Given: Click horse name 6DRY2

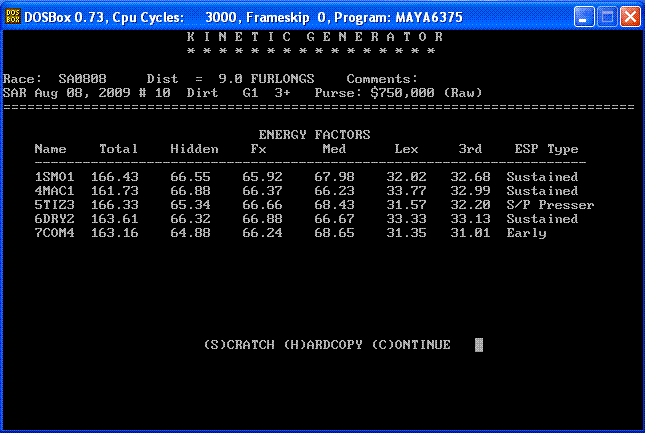Looking at the screenshot, I should pyautogui.click(x=54, y=219).
